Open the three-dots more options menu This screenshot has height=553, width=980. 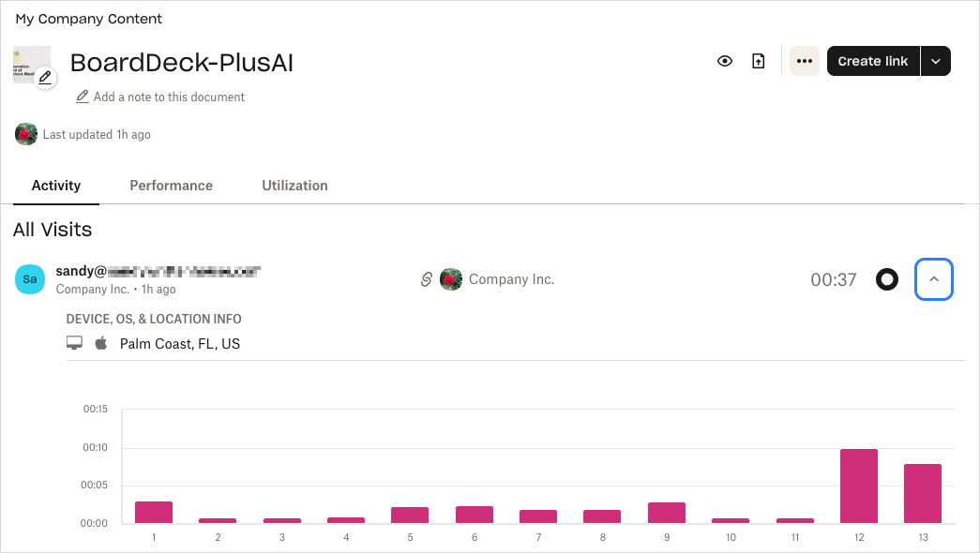pos(805,61)
